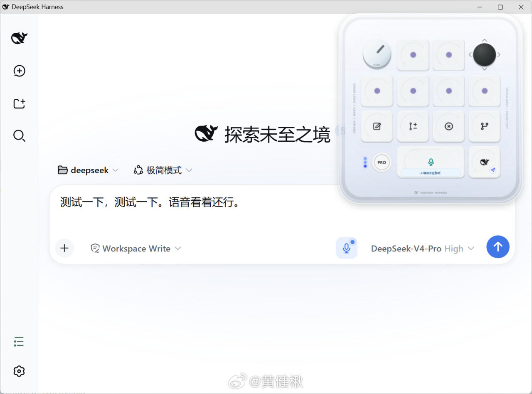The image size is (532, 394).
Task: Click the diff plus-minus key on the keypad
Action: click(x=413, y=126)
